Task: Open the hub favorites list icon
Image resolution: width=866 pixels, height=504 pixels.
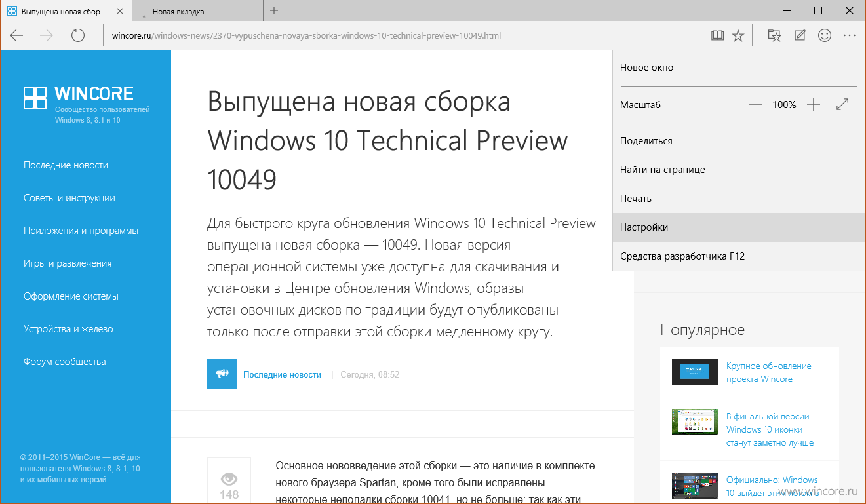Action: [774, 35]
